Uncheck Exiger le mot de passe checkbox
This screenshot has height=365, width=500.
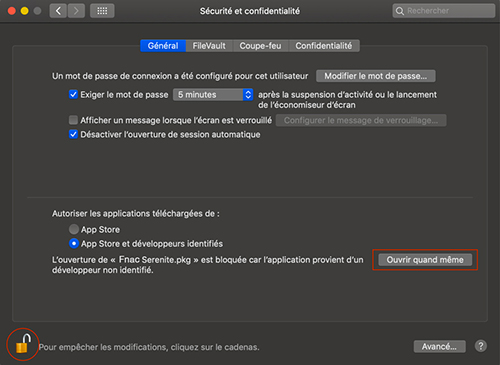click(x=73, y=94)
